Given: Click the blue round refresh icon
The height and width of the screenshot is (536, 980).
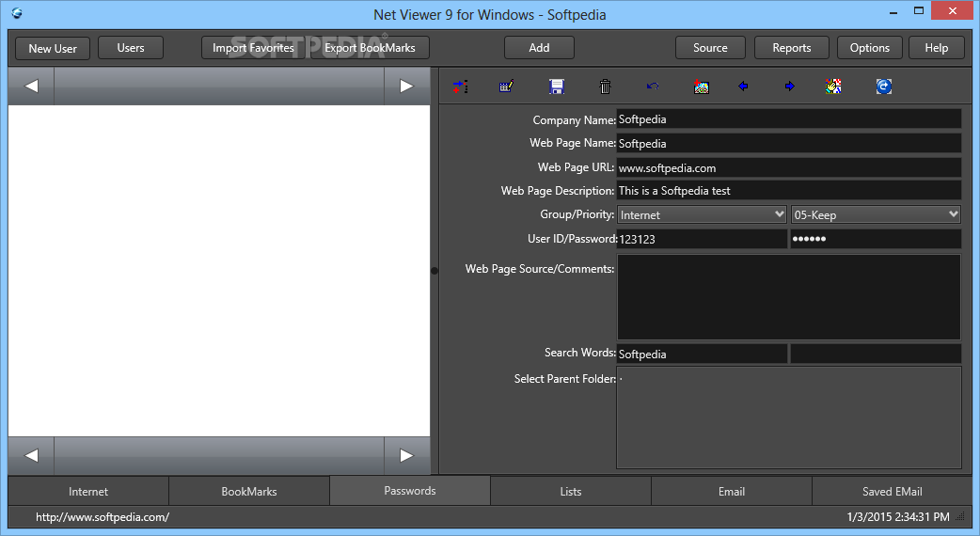Looking at the screenshot, I should click(x=884, y=87).
